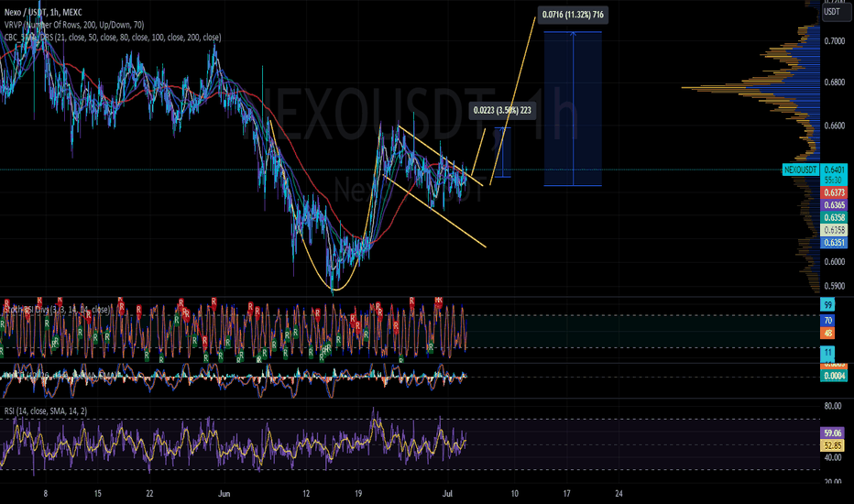This screenshot has height=504, width=854.
Task: Select the 0.0716 (11.32%) 716 measurement label
Action: pos(573,15)
